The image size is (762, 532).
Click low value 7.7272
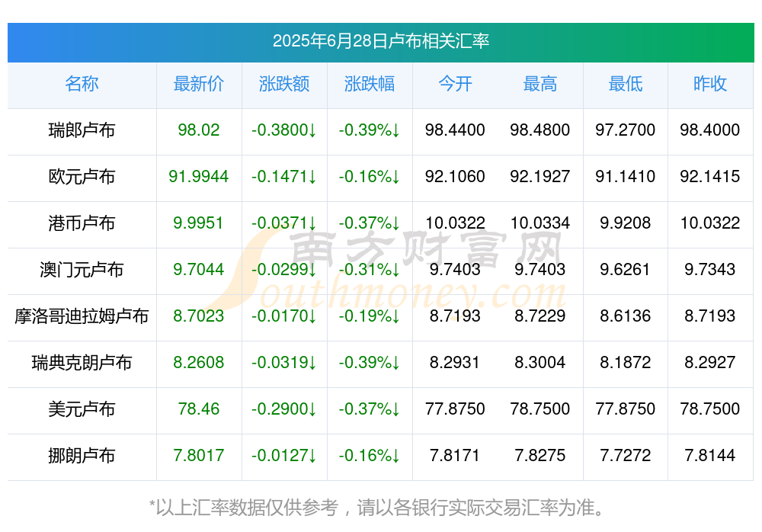pyautogui.click(x=626, y=456)
